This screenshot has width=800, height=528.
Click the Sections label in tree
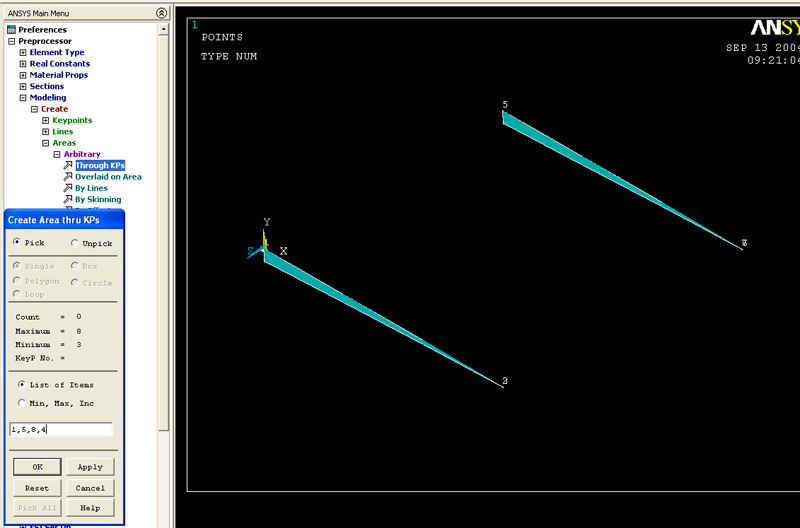pyautogui.click(x=46, y=86)
